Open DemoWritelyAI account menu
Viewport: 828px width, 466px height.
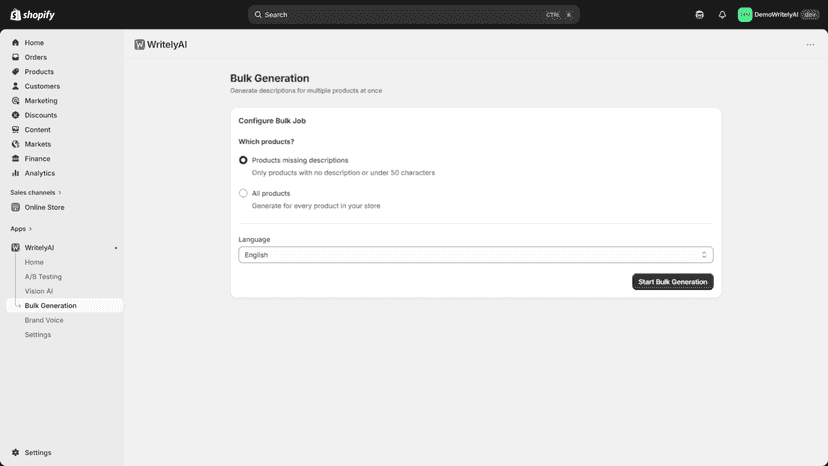[x=777, y=15]
